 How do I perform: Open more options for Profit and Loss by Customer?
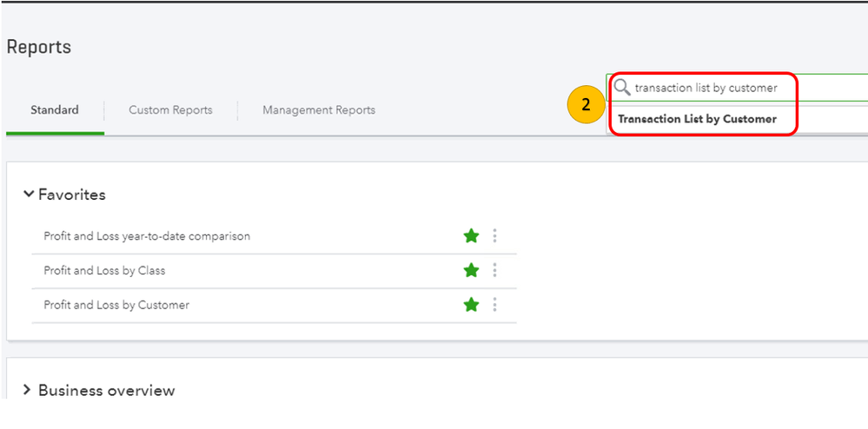click(x=494, y=305)
